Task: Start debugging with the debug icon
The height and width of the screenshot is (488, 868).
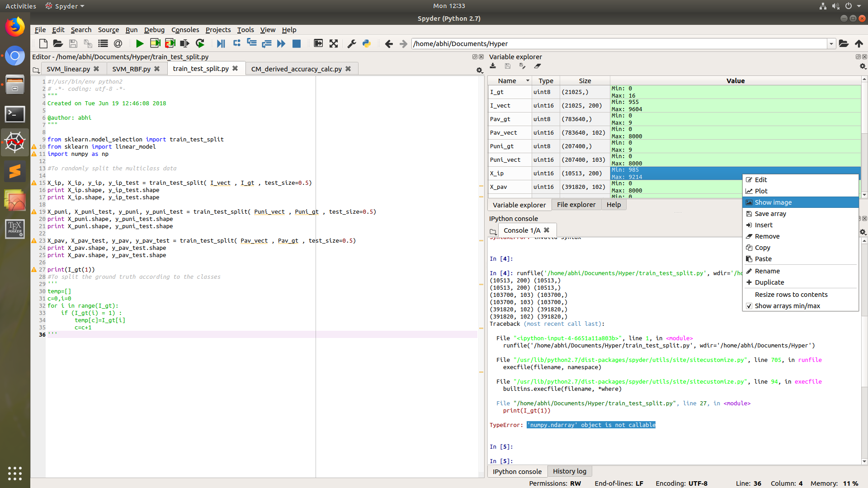Action: tap(221, 44)
